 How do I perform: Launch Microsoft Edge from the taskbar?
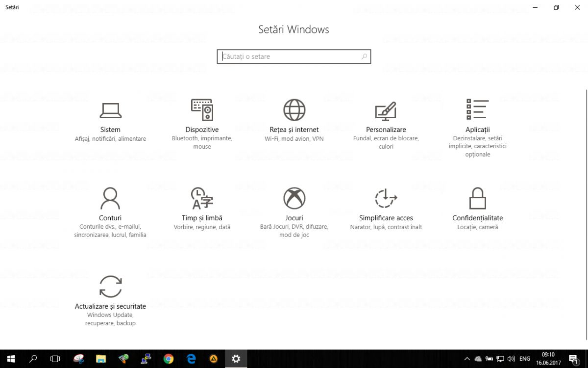191,359
